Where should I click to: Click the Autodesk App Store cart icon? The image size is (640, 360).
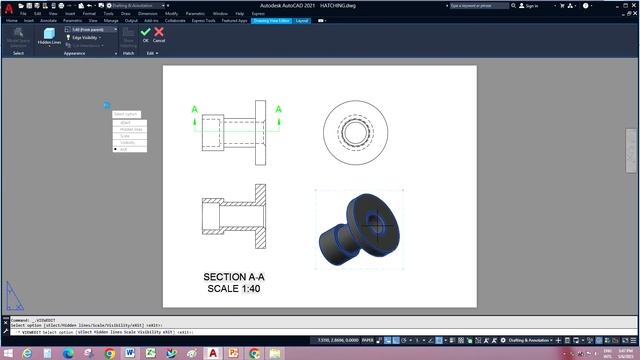pos(562,6)
